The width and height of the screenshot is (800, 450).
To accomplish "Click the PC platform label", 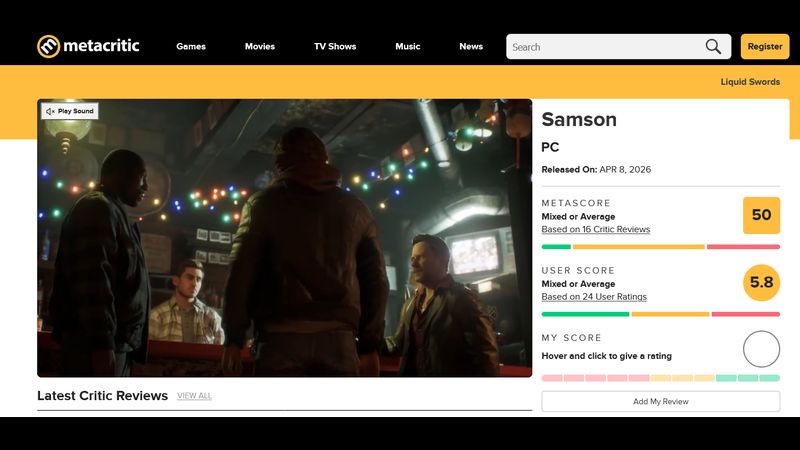I will pos(550,147).
